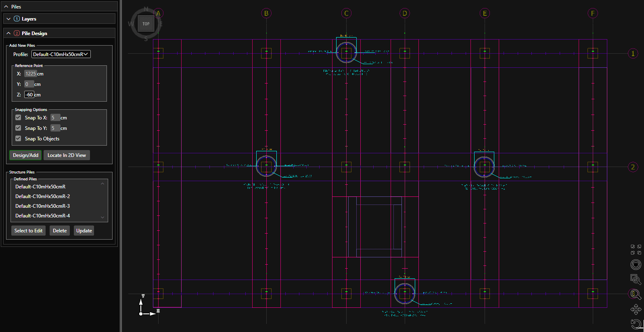Viewport: 644px width, 332px height.
Task: Select Default-C10mHx50cmR-2 in Defined Piles
Action: [43, 196]
